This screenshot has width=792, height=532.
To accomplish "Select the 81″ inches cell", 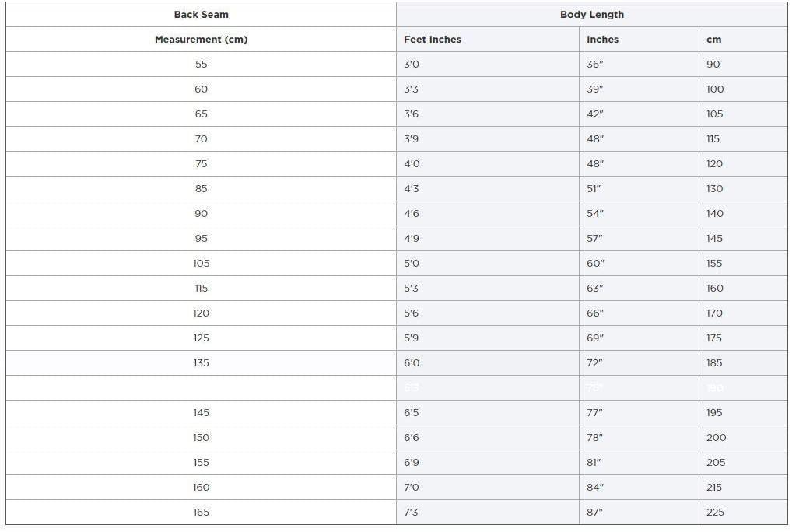I will 594,463.
